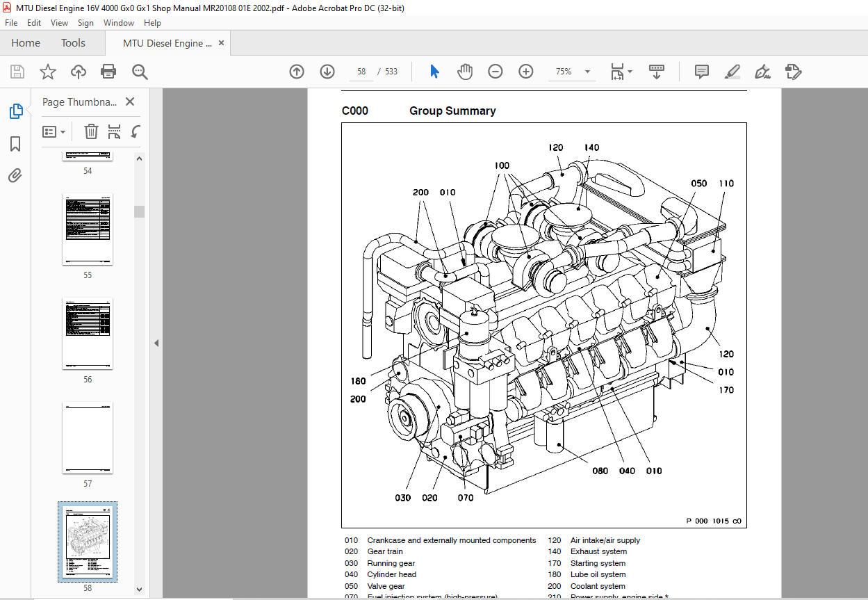Click the 'Starting system' legend entry

[x=598, y=563]
